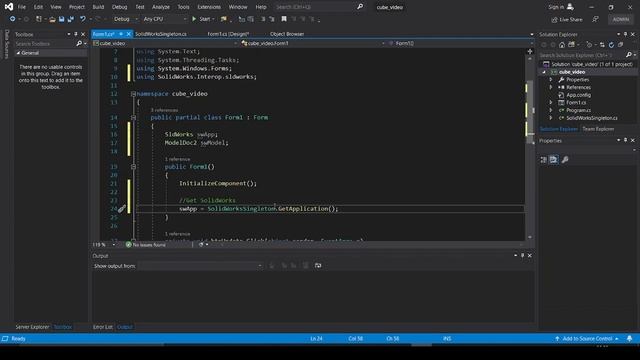Click the search magnifier icon in title bar
This screenshot has height=360, width=640.
pyautogui.click(x=360, y=7)
